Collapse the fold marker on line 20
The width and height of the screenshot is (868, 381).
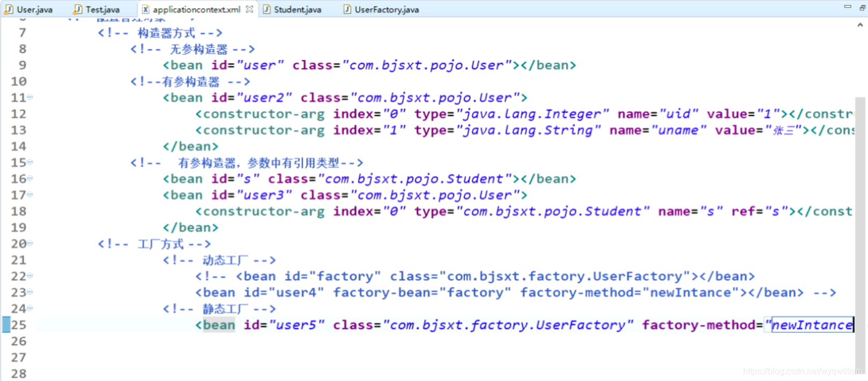tap(30, 243)
